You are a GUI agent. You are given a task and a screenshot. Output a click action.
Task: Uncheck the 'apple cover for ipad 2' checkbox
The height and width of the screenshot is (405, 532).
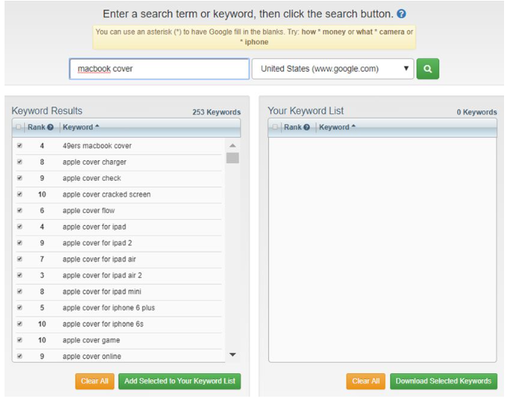click(20, 243)
